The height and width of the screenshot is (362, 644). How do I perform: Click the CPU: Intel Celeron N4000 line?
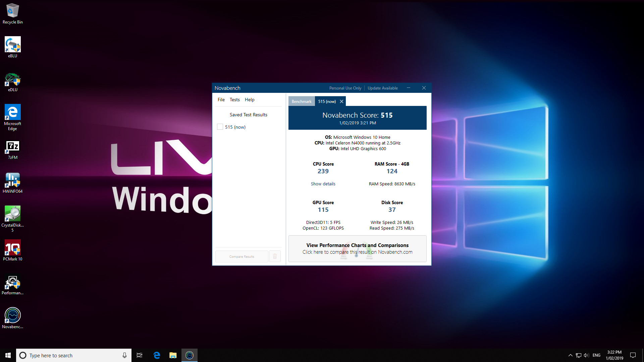[358, 143]
